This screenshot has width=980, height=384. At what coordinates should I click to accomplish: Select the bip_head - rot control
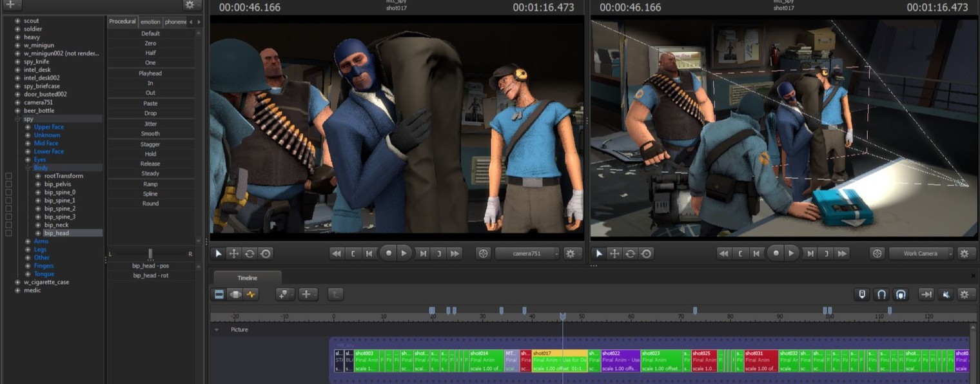click(151, 276)
